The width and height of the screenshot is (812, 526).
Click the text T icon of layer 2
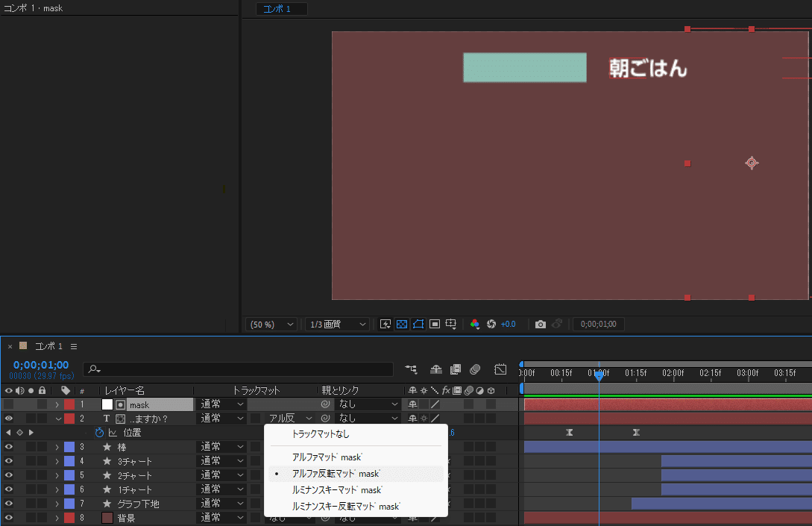[x=107, y=419]
